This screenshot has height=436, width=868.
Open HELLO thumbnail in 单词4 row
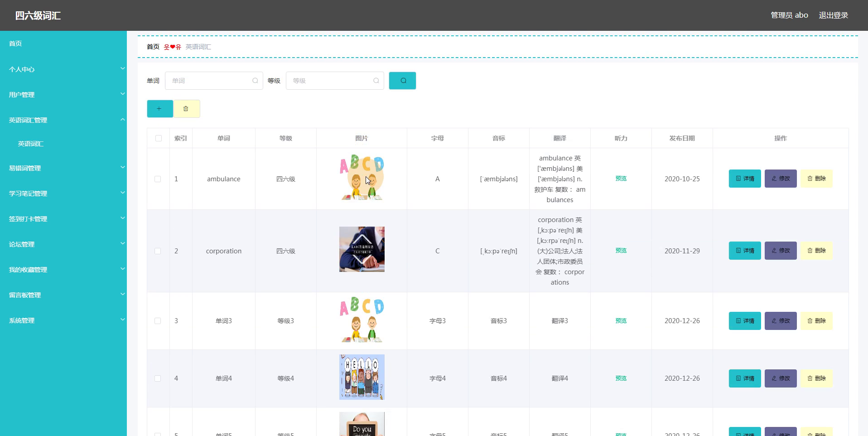(x=362, y=377)
